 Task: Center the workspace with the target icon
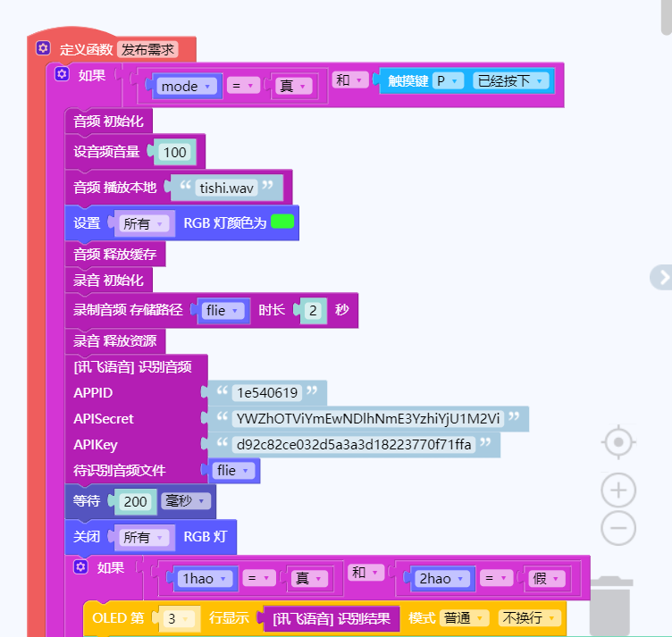618,442
